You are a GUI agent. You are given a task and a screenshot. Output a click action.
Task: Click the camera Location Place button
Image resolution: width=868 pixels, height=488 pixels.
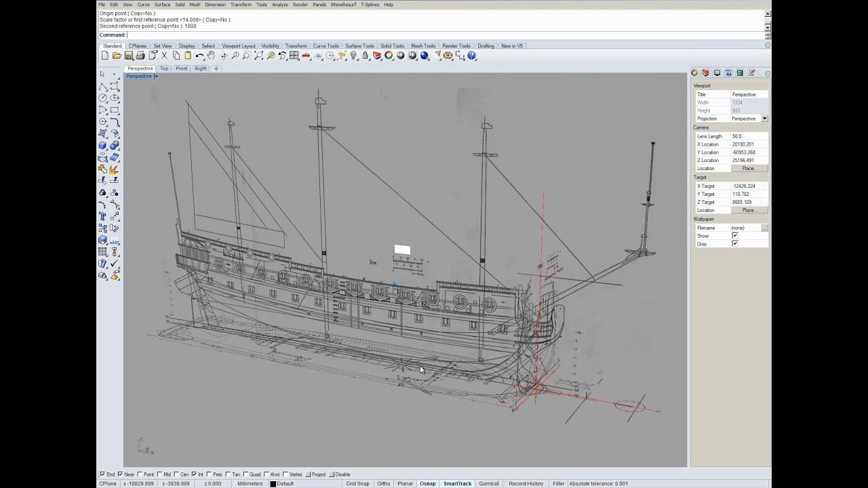749,168
